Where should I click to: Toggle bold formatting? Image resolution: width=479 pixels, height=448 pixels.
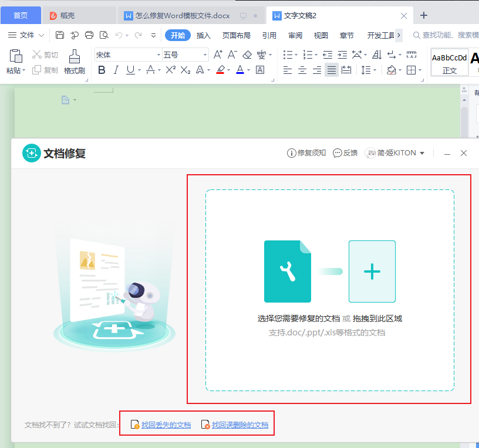pos(101,70)
